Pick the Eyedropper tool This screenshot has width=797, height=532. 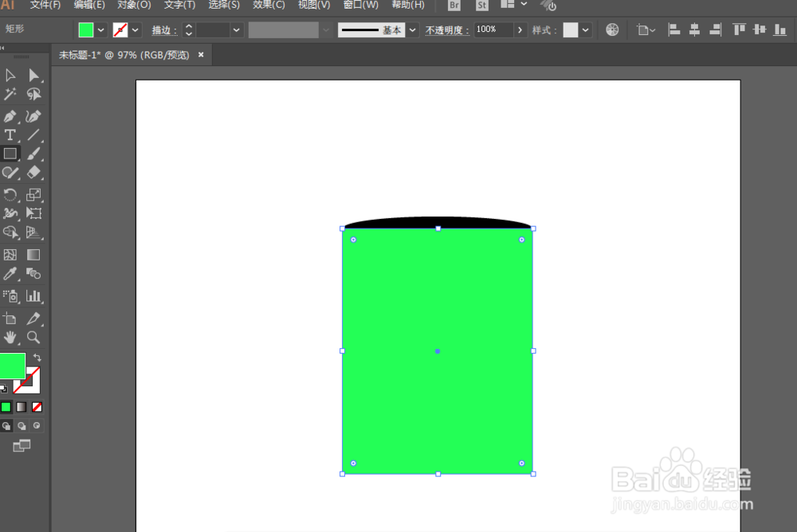[x=10, y=274]
